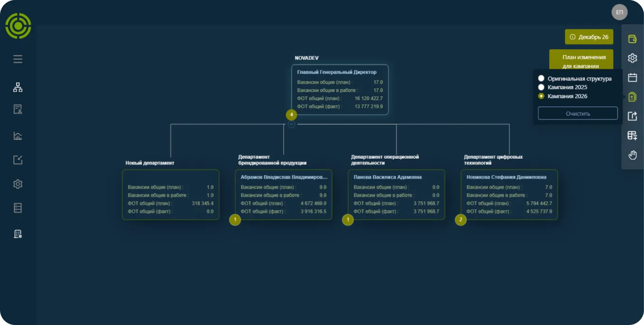Screen dimensions: 644x325
Task: Open the hamburger menu in left sidebar
Action: coord(18,59)
